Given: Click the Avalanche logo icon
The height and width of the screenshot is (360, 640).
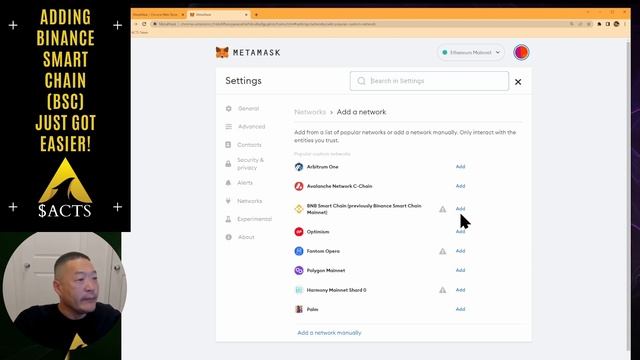Looking at the screenshot, I should click(x=299, y=186).
